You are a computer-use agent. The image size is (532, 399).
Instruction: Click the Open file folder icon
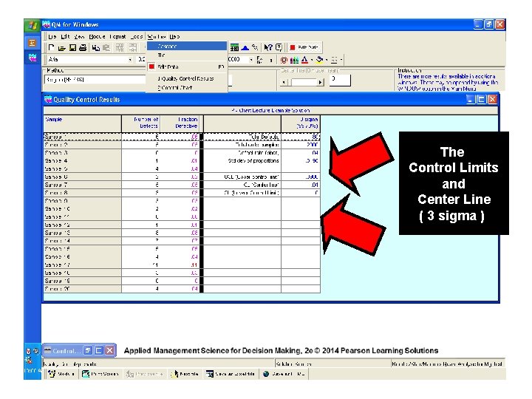[x=62, y=48]
